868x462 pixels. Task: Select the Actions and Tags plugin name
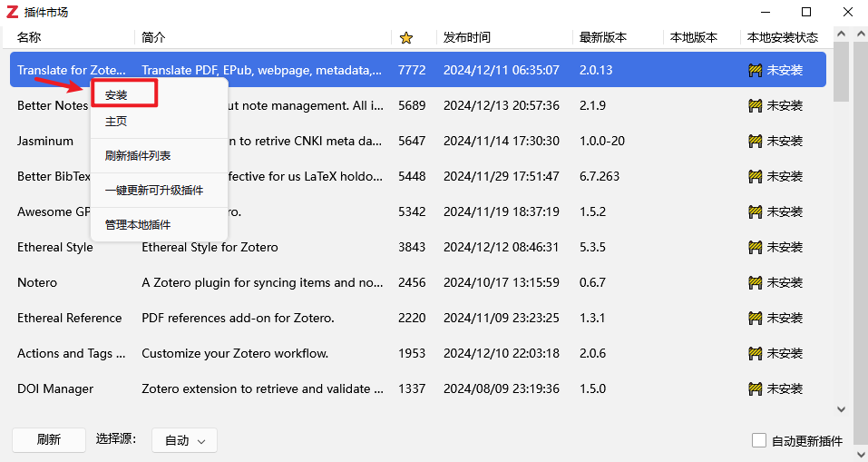click(x=72, y=353)
